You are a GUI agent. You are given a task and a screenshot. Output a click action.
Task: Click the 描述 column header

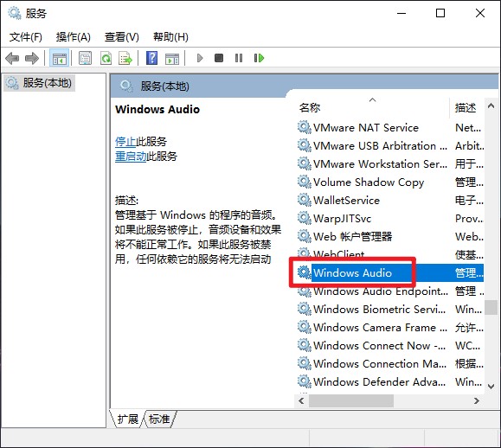(466, 107)
